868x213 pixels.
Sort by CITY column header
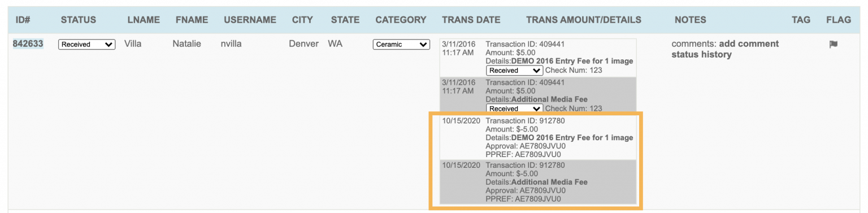tap(302, 20)
